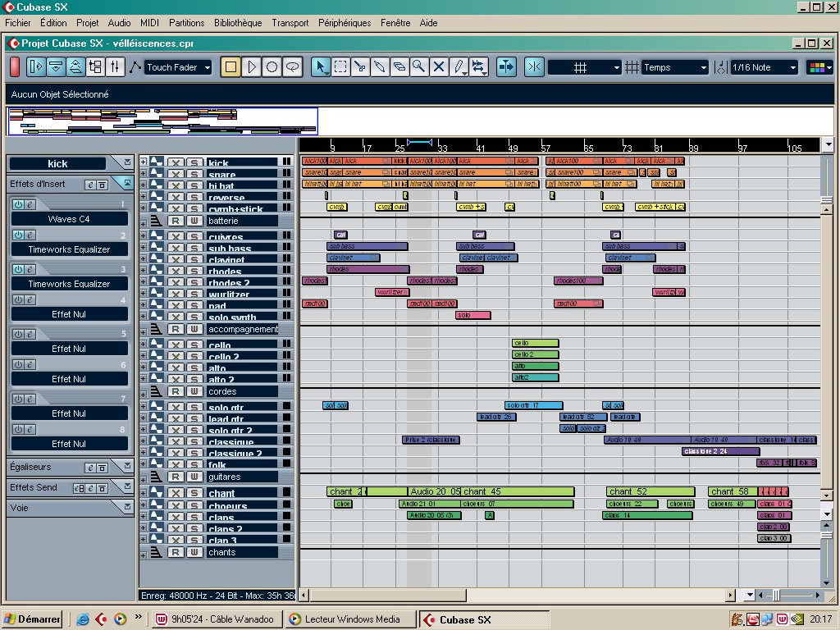Screen dimensions: 840x630
Task: Click the horizontal scrollbar thumb
Action: 388,595
